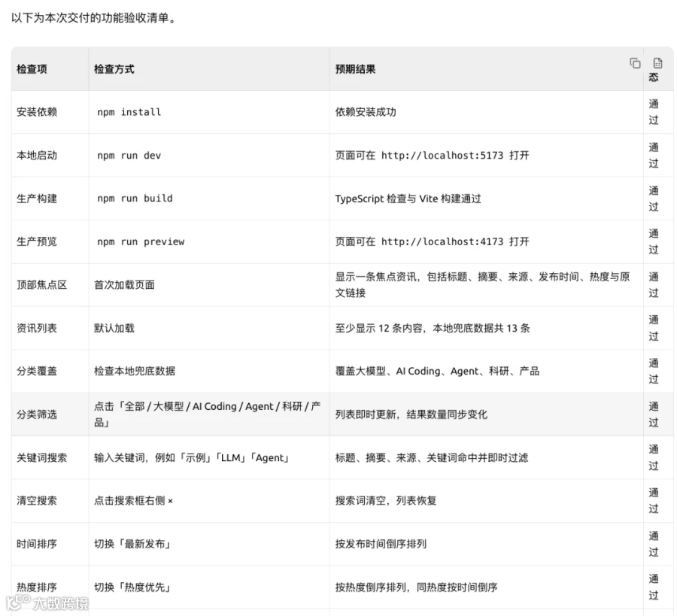Click 通过 status in 关键词搜索 row
The width and height of the screenshot is (677, 616).
(654, 457)
